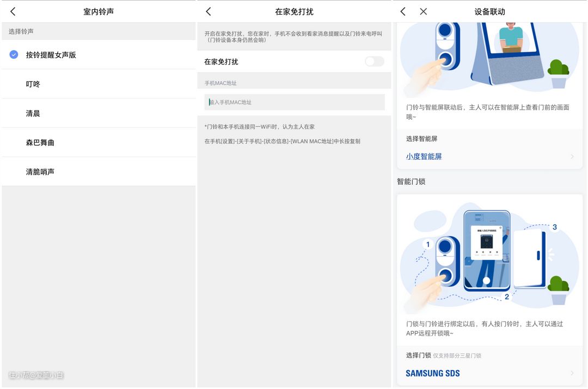Tap the 选择门锁 label
Image resolution: width=588 pixels, height=389 pixels.
[418, 355]
